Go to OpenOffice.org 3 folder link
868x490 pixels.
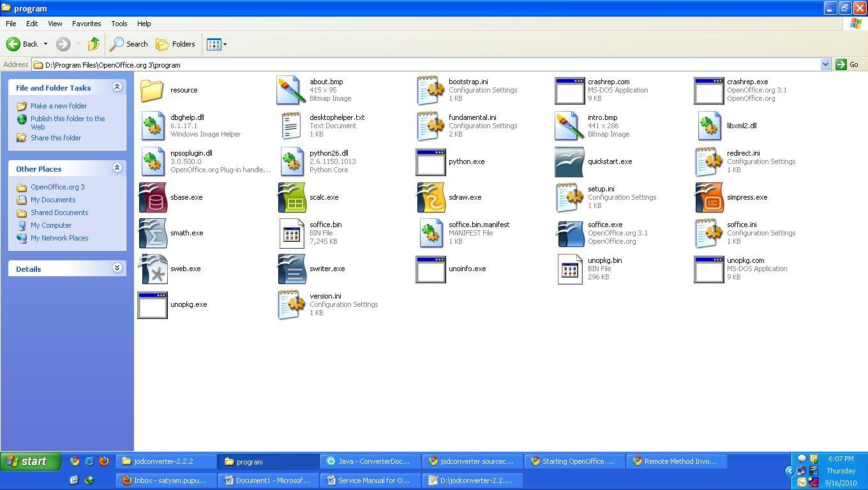pos(57,187)
